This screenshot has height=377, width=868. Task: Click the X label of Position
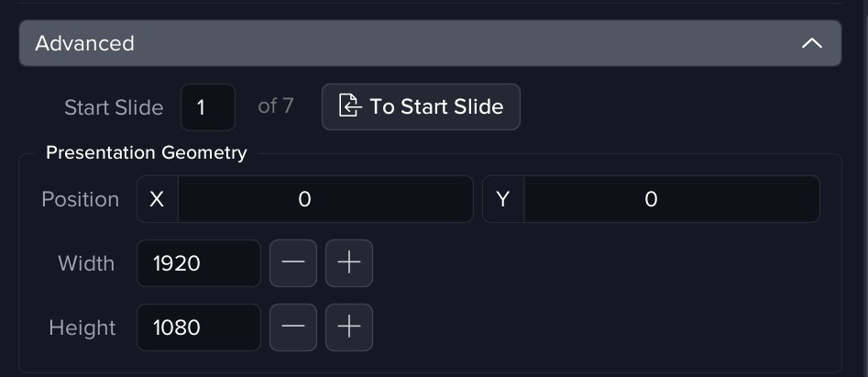[x=157, y=199]
